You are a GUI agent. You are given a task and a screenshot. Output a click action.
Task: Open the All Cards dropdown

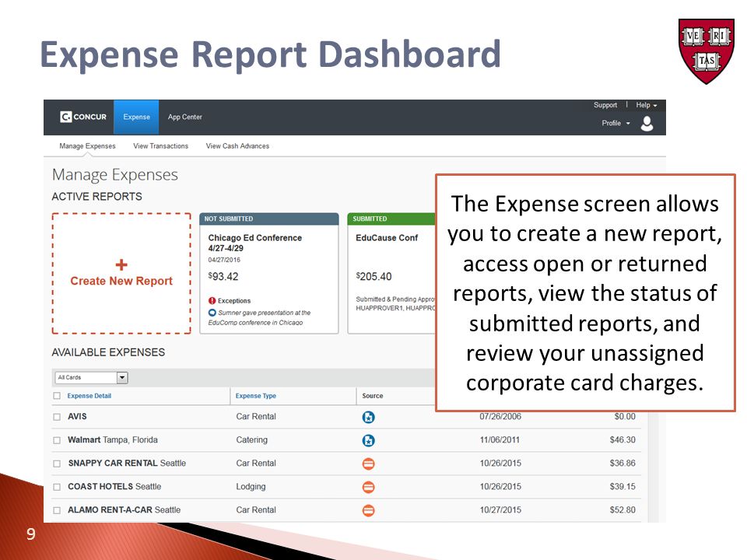click(91, 378)
